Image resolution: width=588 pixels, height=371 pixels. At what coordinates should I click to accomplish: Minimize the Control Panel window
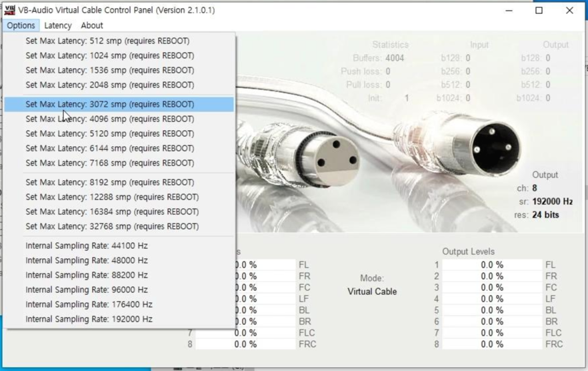[x=509, y=11]
